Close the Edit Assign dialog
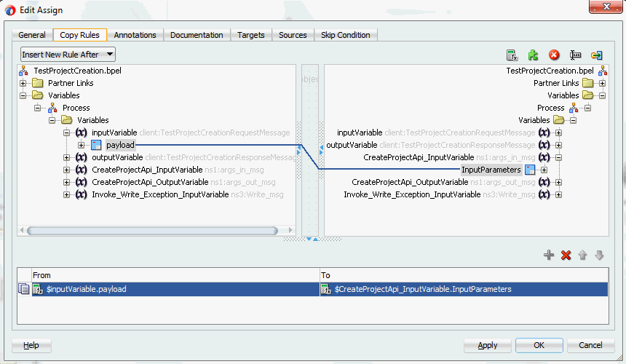This screenshot has height=364, width=626. pyautogui.click(x=606, y=7)
